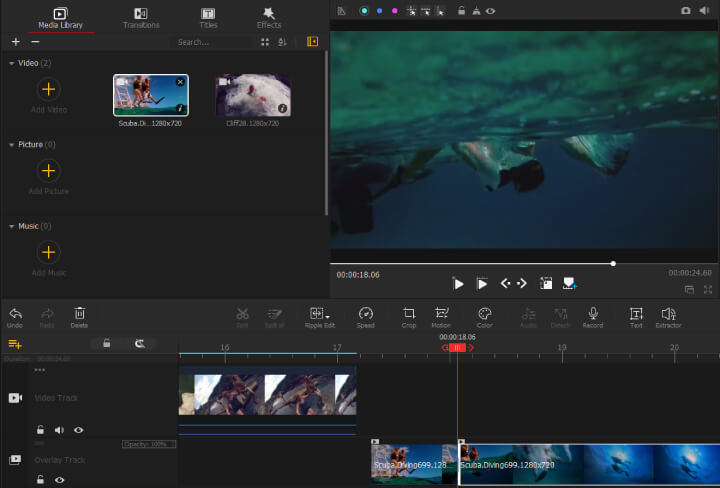Toggle visibility of the Video Track

pos(78,430)
